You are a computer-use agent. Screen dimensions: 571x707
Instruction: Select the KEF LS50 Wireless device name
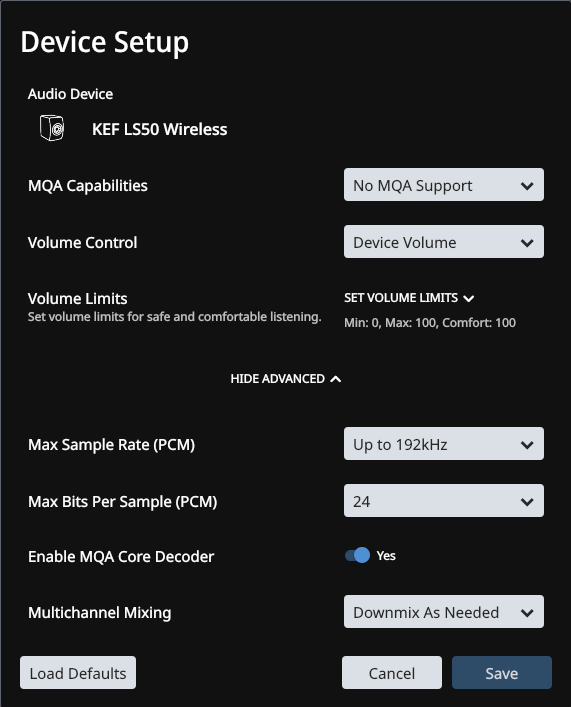(160, 129)
